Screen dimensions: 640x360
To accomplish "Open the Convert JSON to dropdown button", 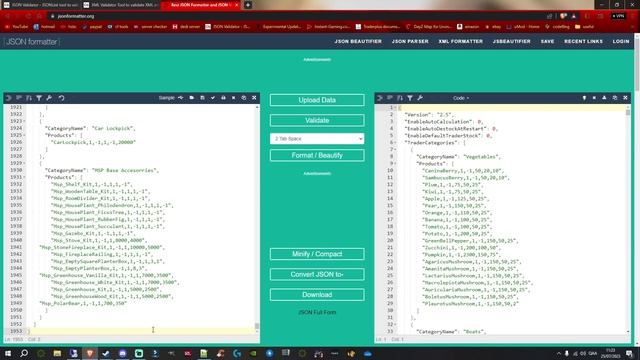I will 317,274.
